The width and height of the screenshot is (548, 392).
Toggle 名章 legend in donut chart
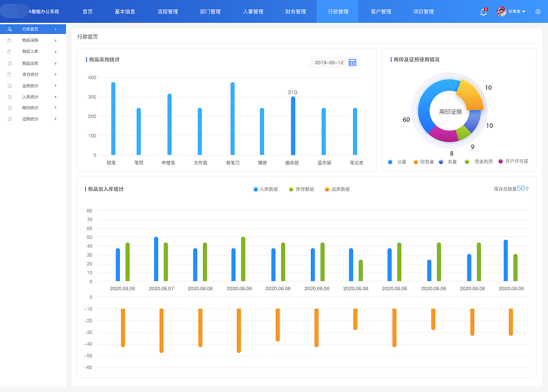[448, 162]
